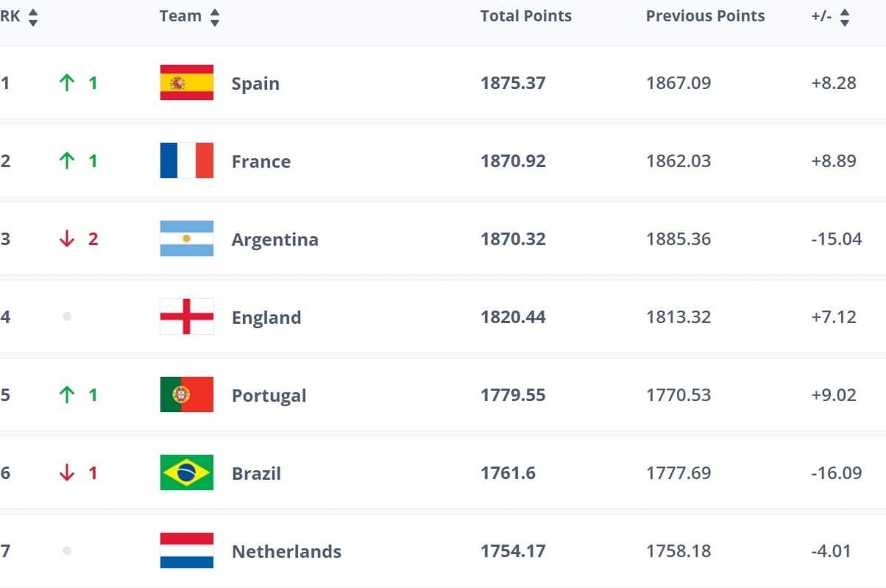Open the Netherlands team link
Image resolution: width=886 pixels, height=588 pixels.
[286, 552]
